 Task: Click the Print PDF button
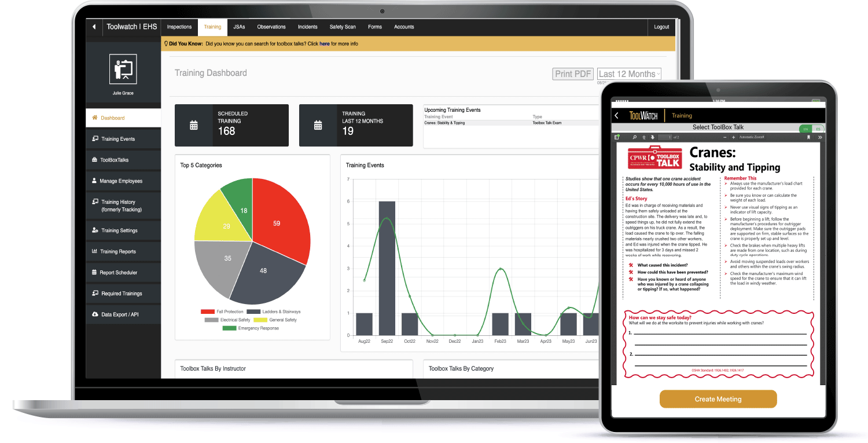573,74
